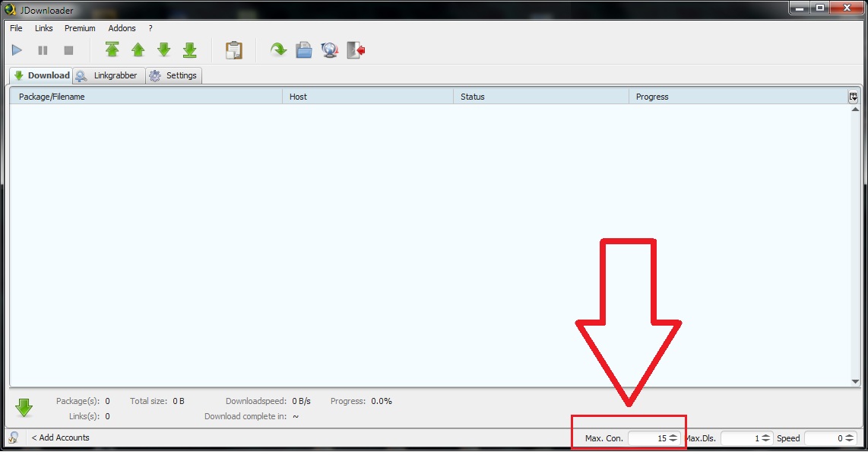The height and width of the screenshot is (455, 868).
Task: Switch to the Linkgrabber tab
Action: coord(109,75)
